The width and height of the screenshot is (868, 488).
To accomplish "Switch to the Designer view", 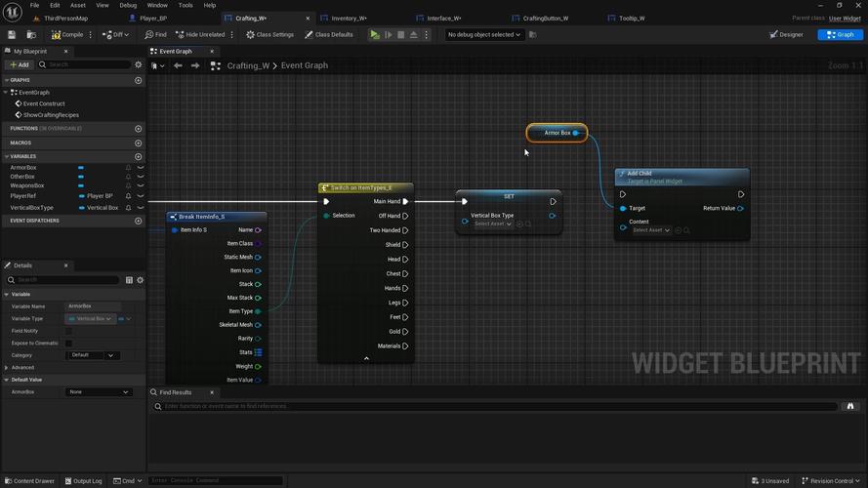I will (x=786, y=34).
